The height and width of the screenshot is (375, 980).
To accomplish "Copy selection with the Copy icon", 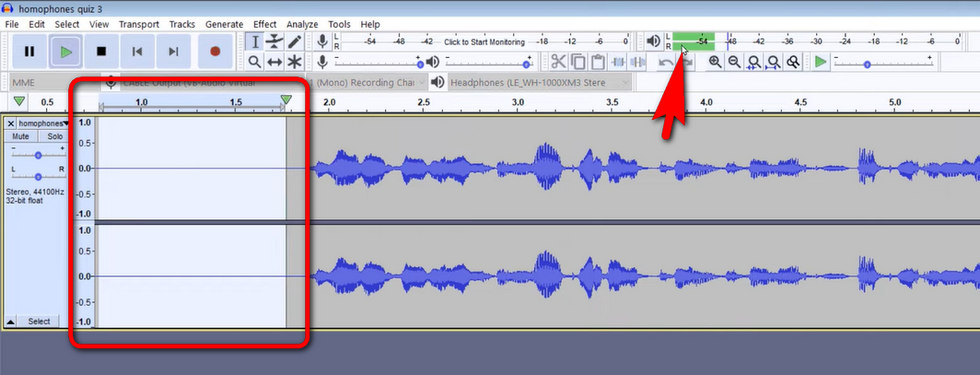I will click(578, 61).
